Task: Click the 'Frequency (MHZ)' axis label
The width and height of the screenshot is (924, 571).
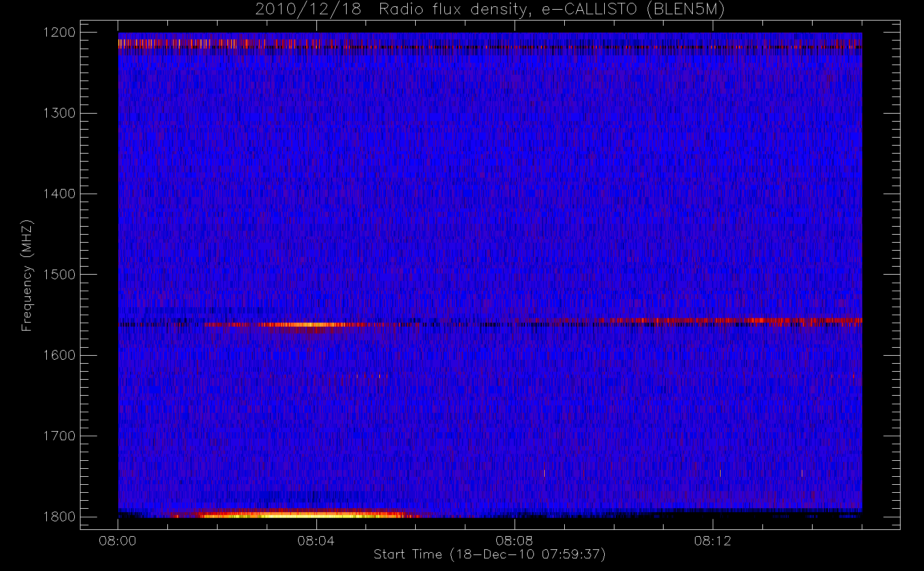Action: [26, 275]
